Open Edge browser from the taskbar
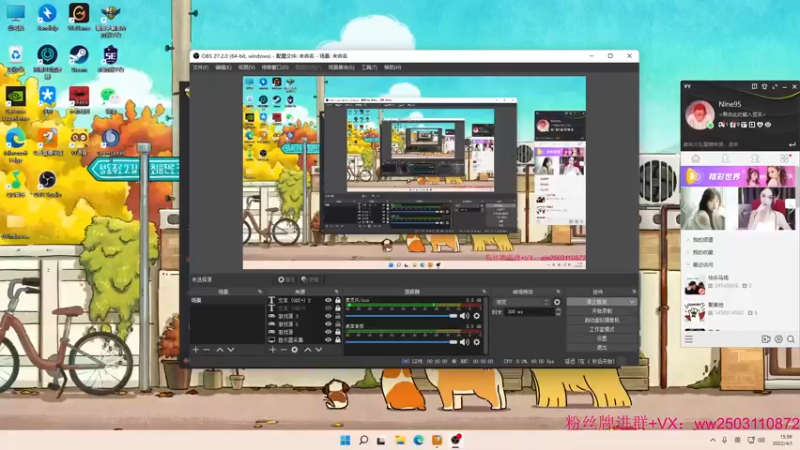This screenshot has height=450, width=800. click(418, 440)
